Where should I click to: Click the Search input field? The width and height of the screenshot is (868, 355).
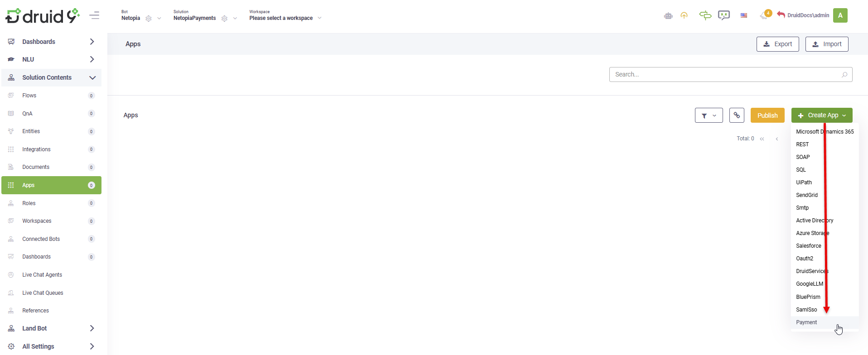(x=725, y=74)
